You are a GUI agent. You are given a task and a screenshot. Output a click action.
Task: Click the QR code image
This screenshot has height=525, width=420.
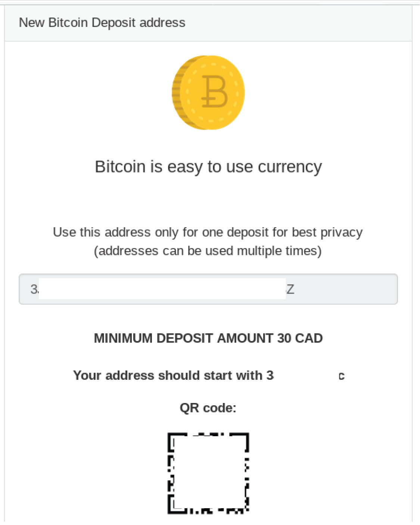click(208, 473)
